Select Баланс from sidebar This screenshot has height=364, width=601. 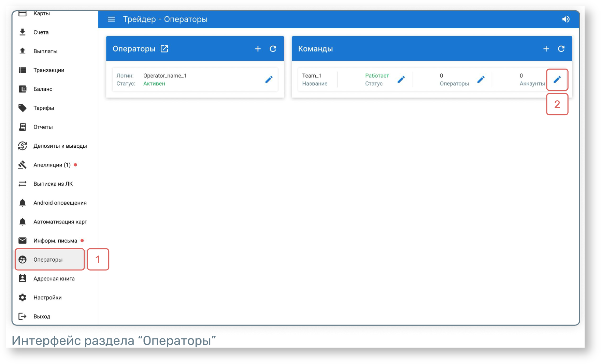(43, 89)
